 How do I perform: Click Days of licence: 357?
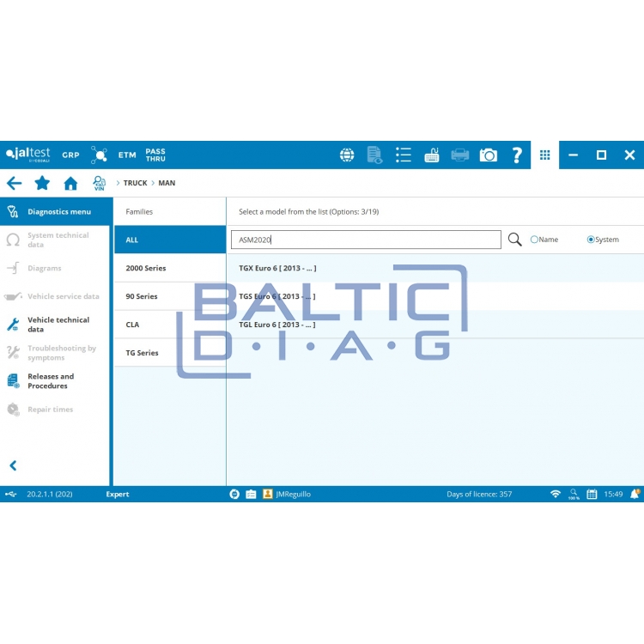(x=479, y=494)
